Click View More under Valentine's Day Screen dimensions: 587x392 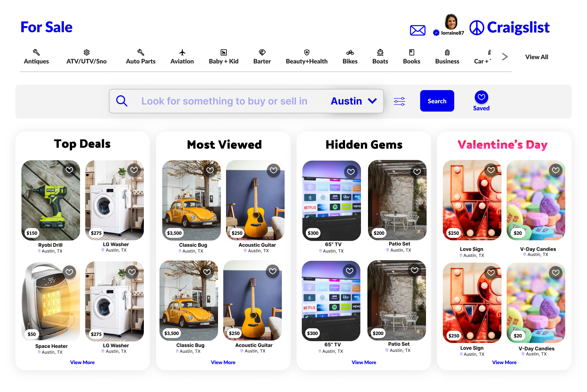[x=505, y=362]
